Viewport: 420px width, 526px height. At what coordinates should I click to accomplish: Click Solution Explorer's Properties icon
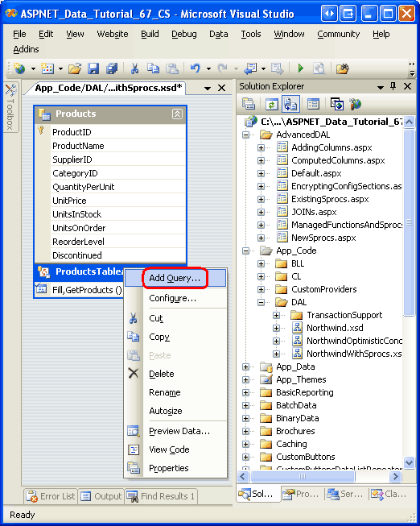coord(249,105)
